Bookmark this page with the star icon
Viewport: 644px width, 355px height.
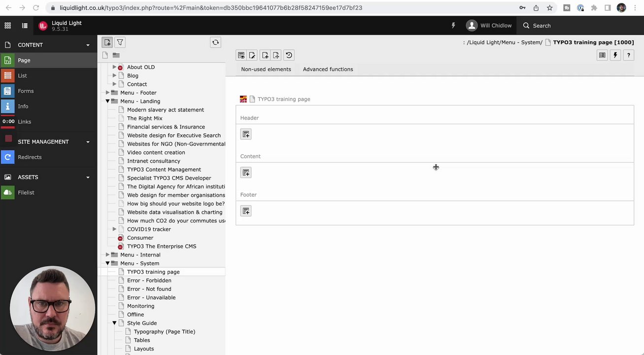[550, 8]
